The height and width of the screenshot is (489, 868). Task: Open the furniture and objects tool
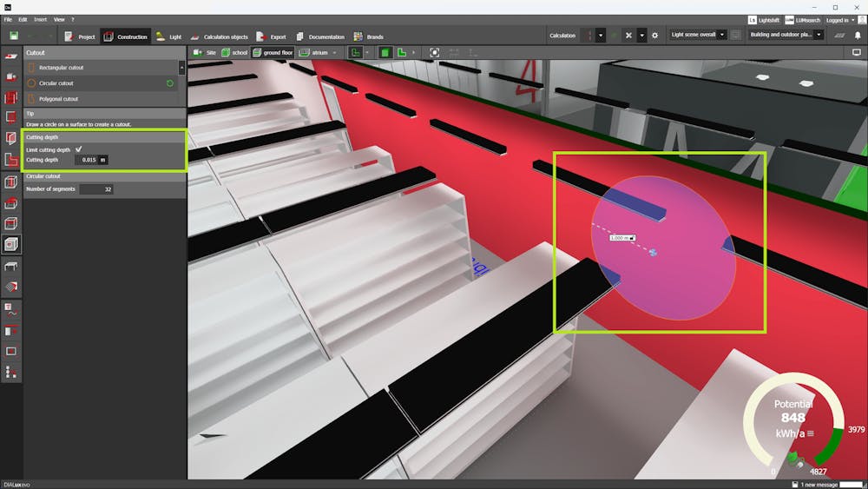11,267
